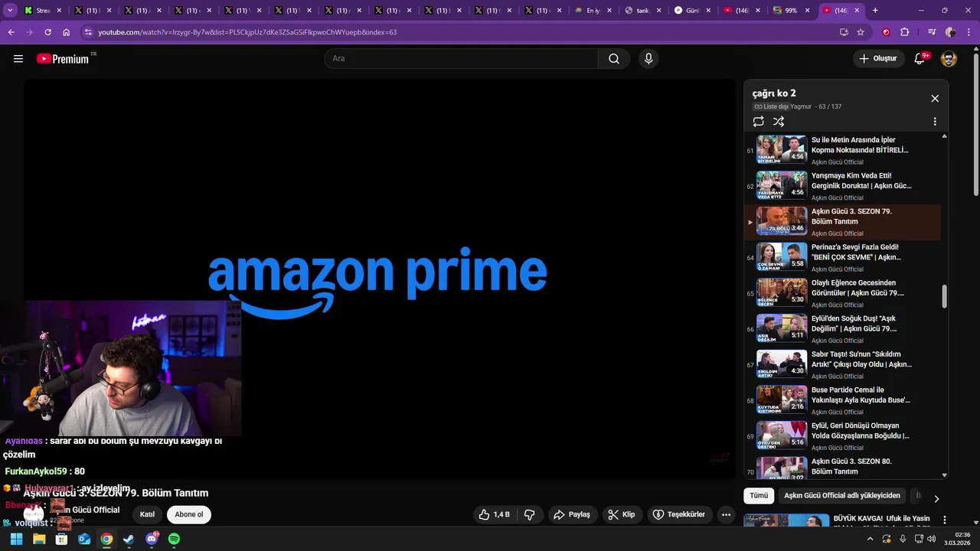
Task: Switch to the tarik tab
Action: [x=644, y=11]
